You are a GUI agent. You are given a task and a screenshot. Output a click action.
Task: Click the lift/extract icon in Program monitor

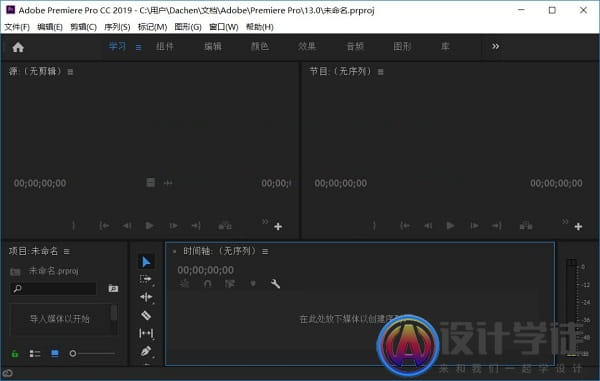pos(526,226)
